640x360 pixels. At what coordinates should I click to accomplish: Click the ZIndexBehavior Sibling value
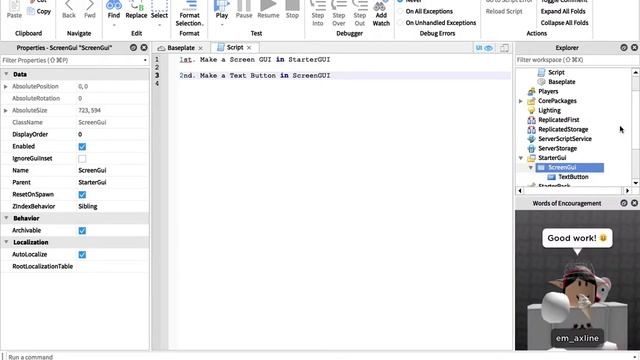pyautogui.click(x=88, y=207)
